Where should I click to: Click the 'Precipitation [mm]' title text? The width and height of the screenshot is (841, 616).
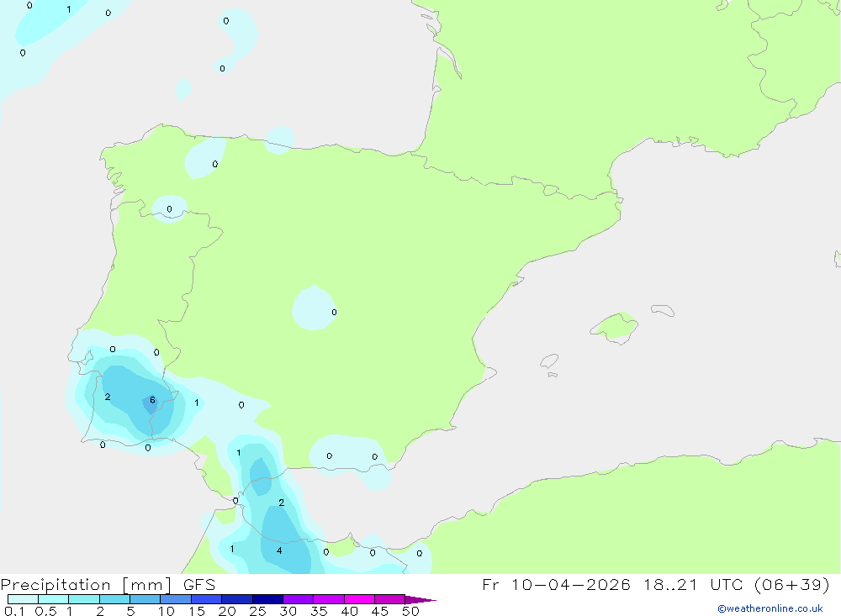[x=86, y=585]
